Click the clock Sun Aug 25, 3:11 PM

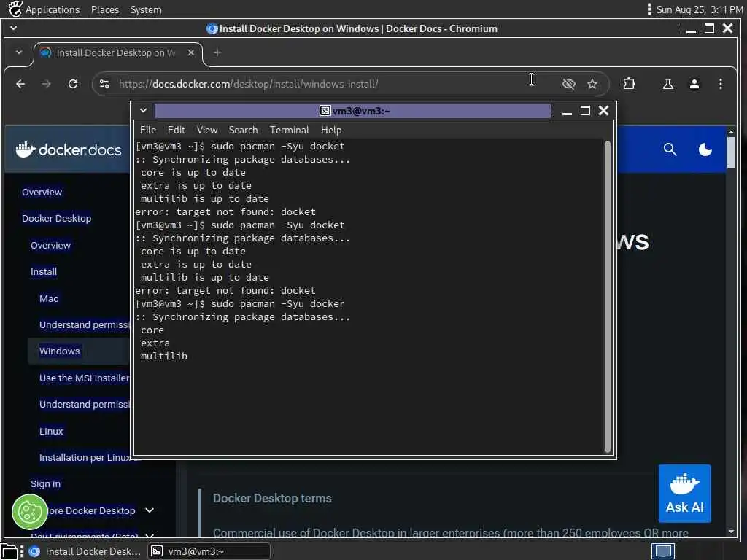point(699,9)
